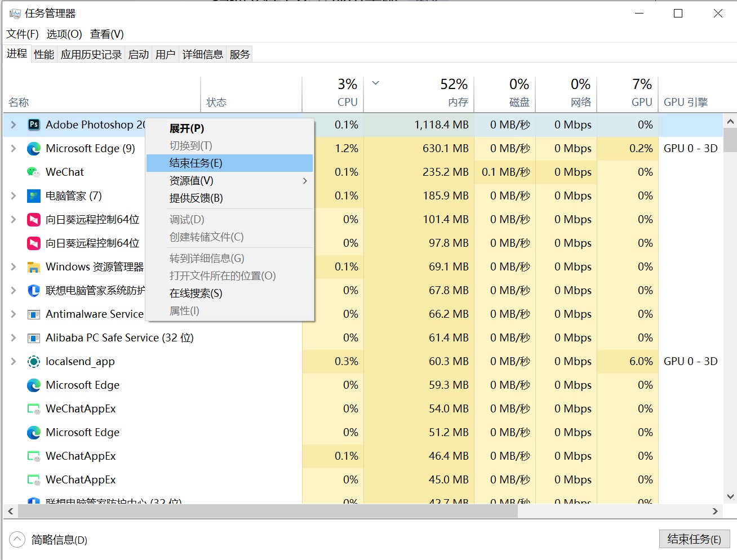This screenshot has width=737, height=560.
Task: Switch to the 详细信息 tab
Action: [202, 54]
